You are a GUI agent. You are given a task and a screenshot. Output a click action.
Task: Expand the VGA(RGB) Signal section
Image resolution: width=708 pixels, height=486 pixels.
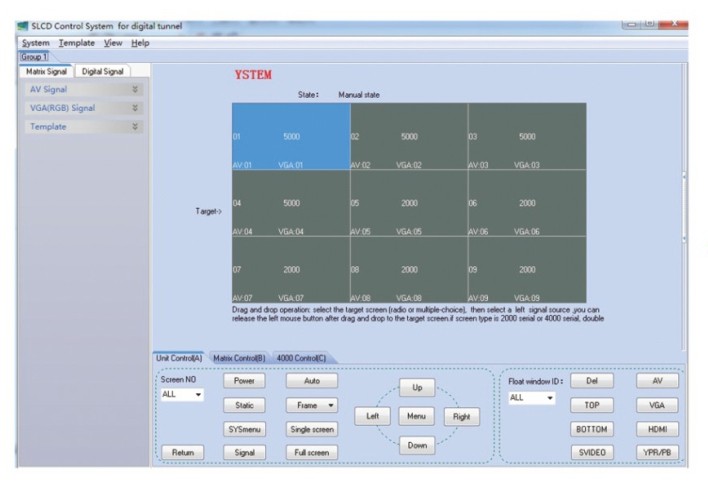(135, 108)
